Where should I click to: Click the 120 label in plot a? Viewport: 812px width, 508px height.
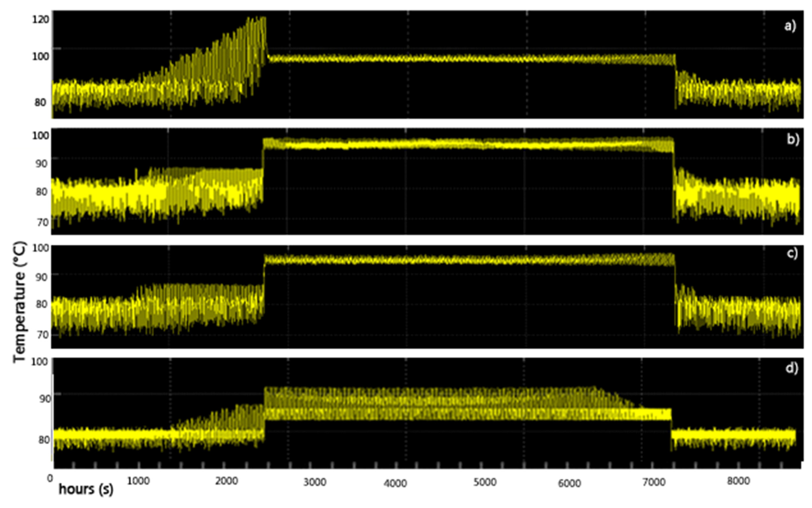coord(40,19)
